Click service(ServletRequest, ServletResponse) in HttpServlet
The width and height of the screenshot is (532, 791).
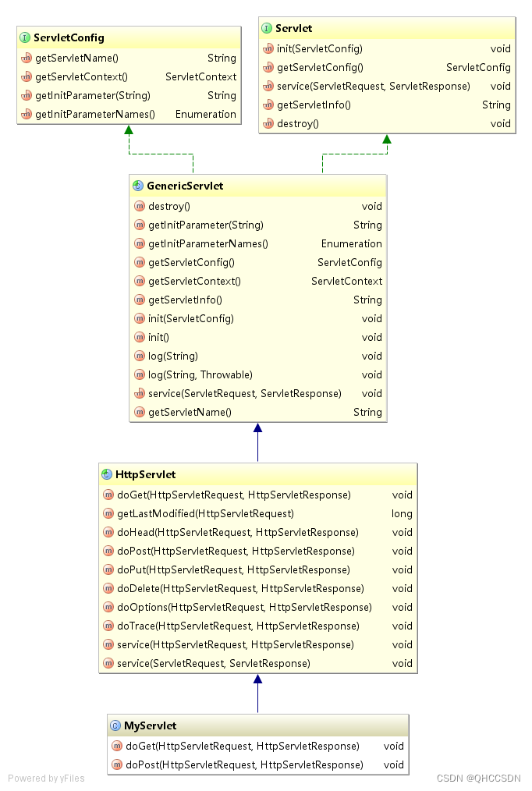click(214, 663)
